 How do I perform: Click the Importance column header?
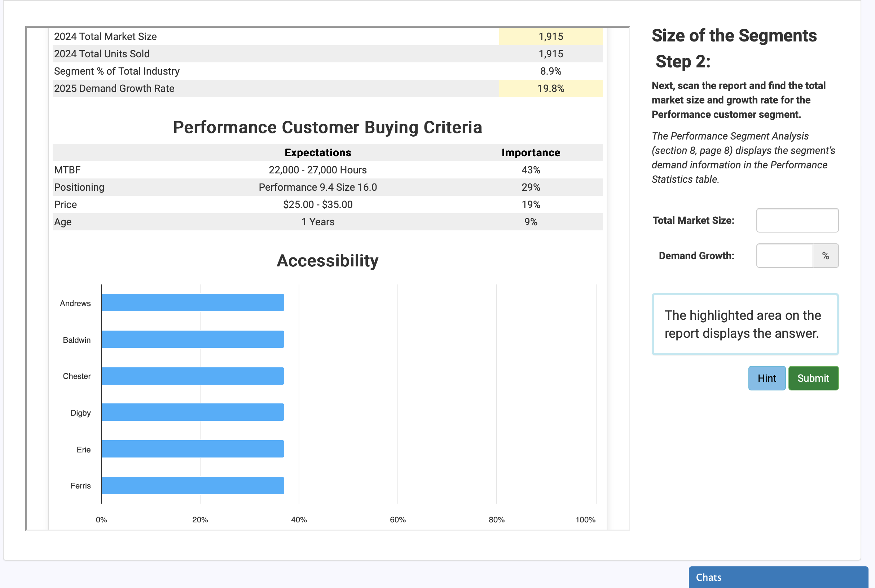(530, 152)
